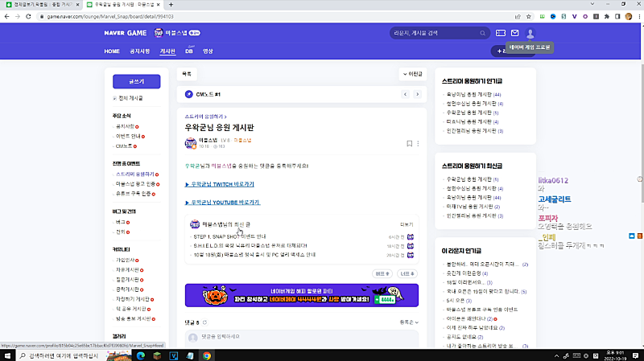
Task: Go to previous post with left arrow
Action: (407, 95)
